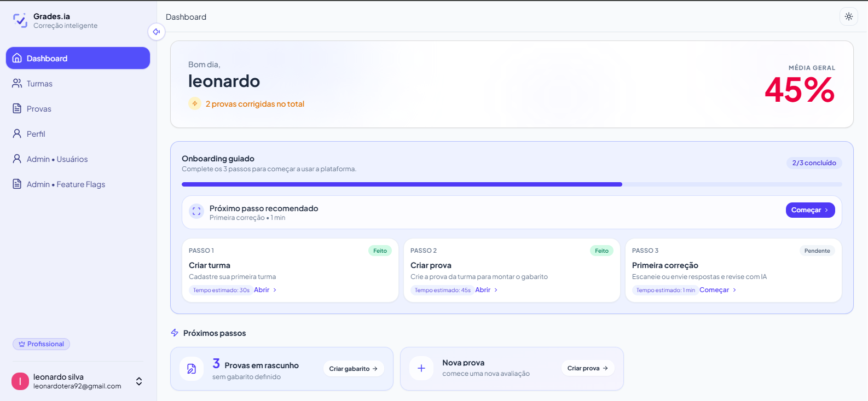This screenshot has height=401, width=868.
Task: Click the Admin Feature Flags document icon
Action: (17, 184)
